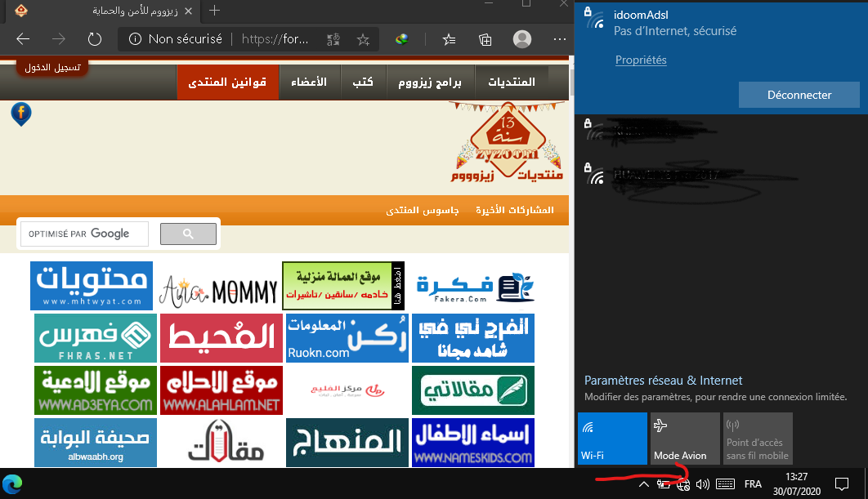Show hidden system tray icons chevron

[x=643, y=484]
